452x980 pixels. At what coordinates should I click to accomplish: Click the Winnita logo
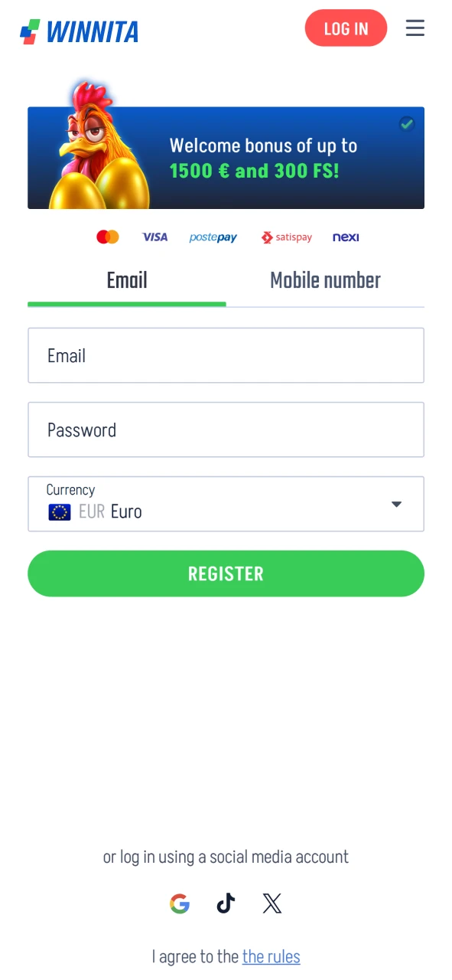[x=79, y=31]
